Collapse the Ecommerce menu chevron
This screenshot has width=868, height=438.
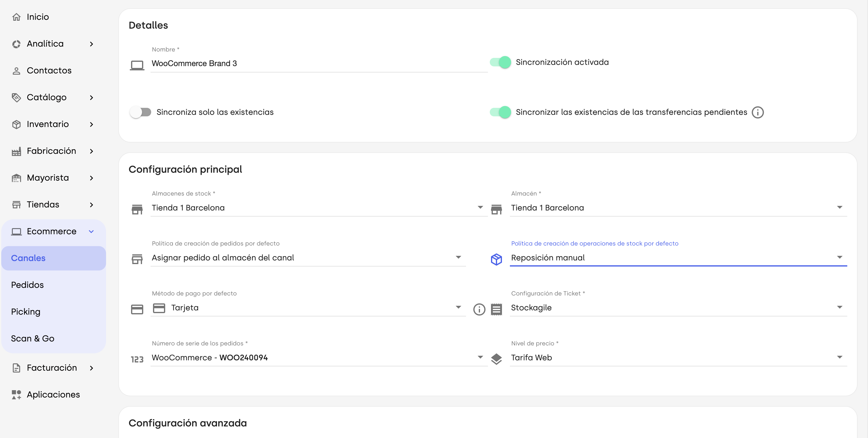[x=91, y=231]
